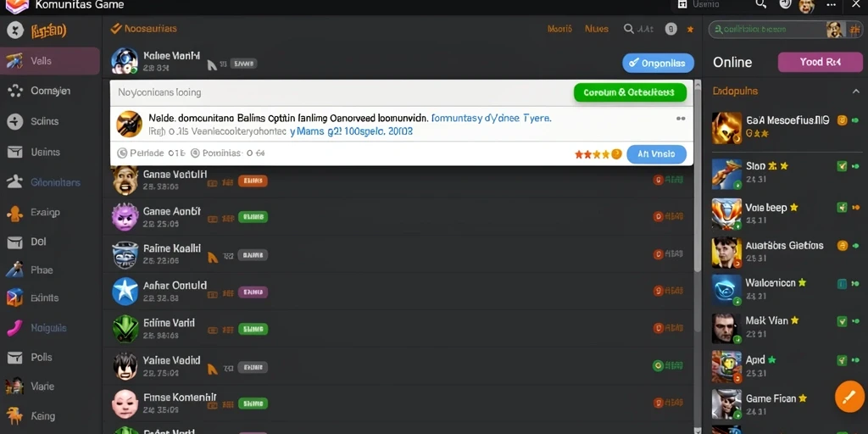Image resolution: width=868 pixels, height=434 pixels.
Task: Open the EaA Mesoefius game thumbnail
Action: click(726, 129)
